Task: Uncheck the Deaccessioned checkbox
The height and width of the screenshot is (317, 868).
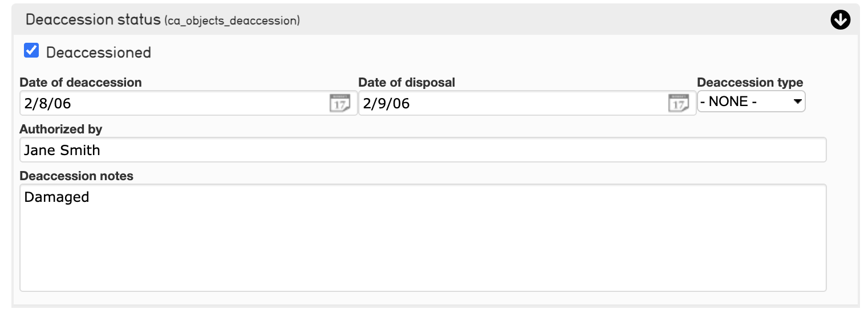Action: (x=31, y=51)
